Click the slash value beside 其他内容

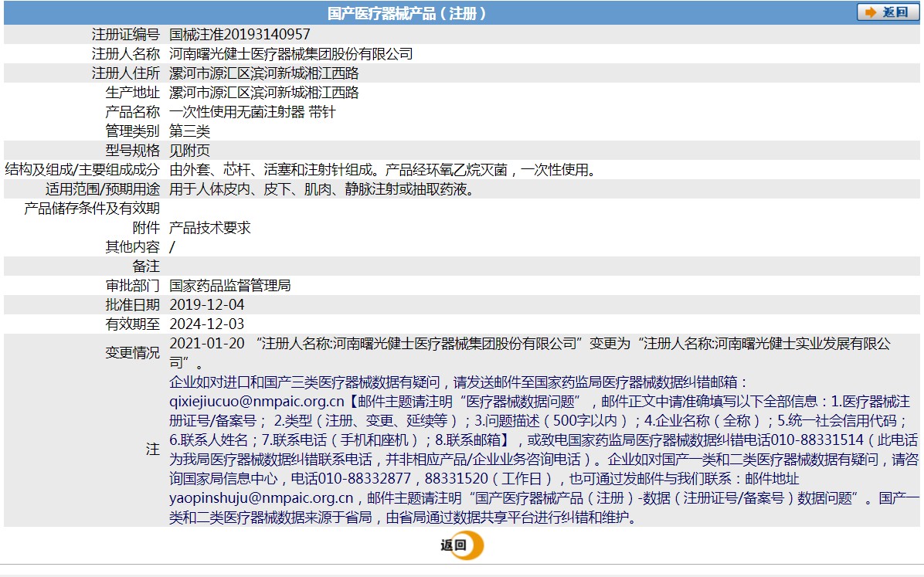(x=172, y=247)
